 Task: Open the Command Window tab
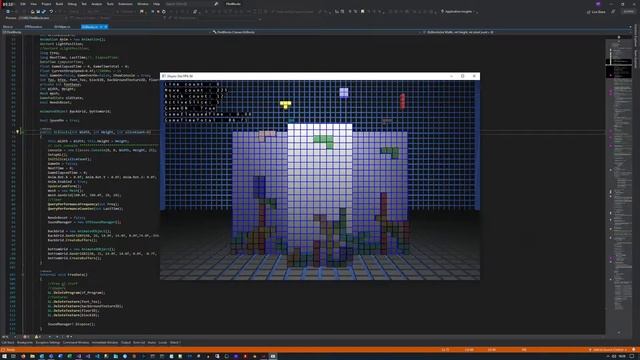pyautogui.click(x=76, y=342)
